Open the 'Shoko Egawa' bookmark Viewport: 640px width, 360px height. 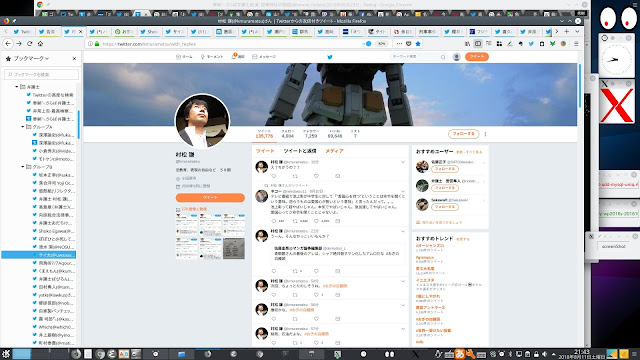[53, 231]
